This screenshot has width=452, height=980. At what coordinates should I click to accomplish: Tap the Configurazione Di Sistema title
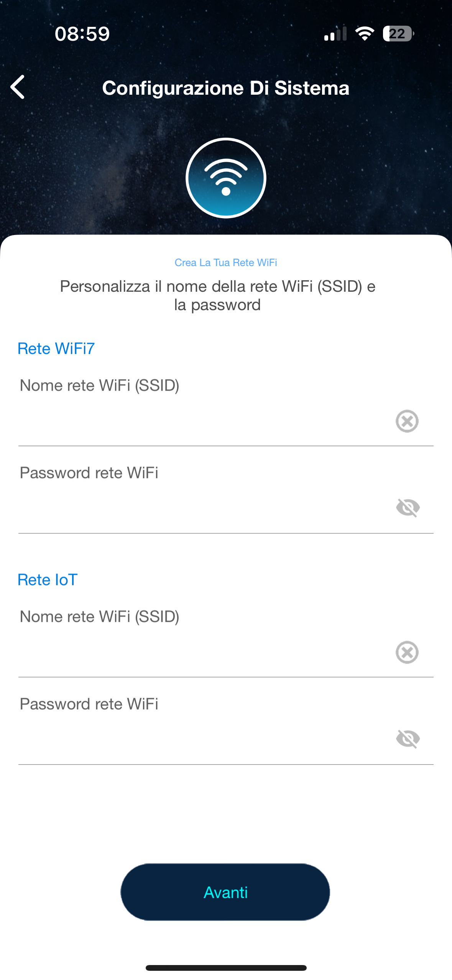click(x=226, y=88)
